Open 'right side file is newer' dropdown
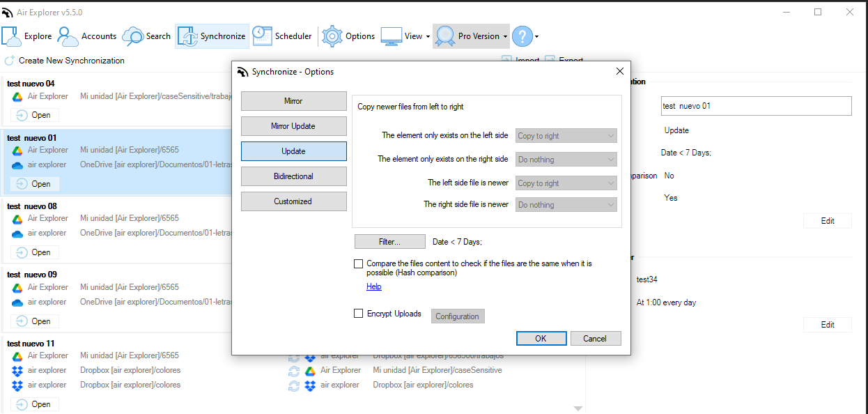 click(x=565, y=205)
